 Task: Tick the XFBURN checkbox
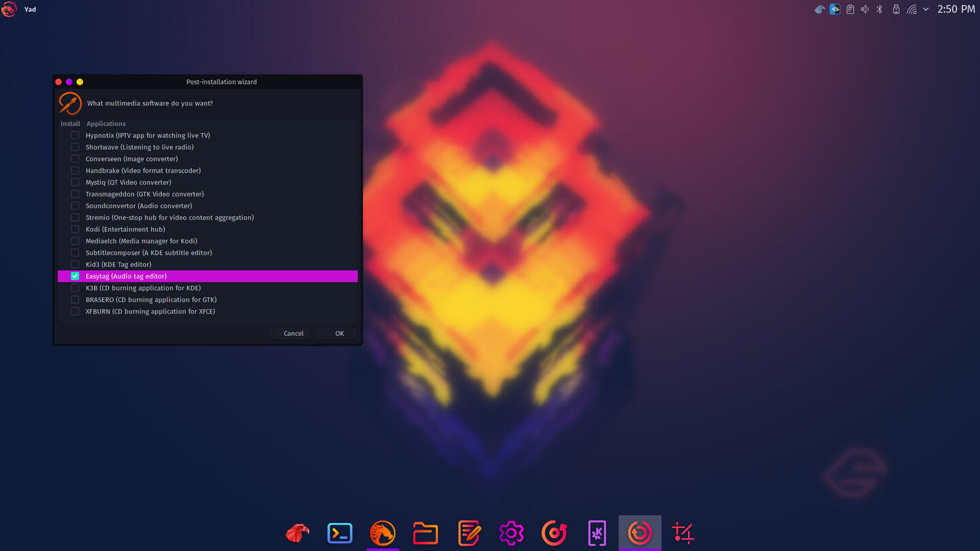(75, 312)
